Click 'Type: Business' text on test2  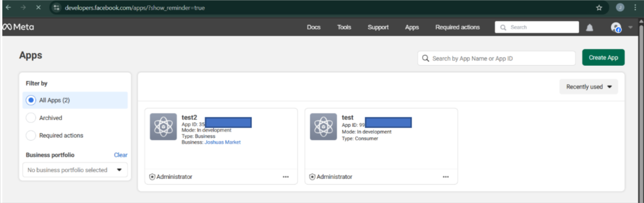click(198, 136)
